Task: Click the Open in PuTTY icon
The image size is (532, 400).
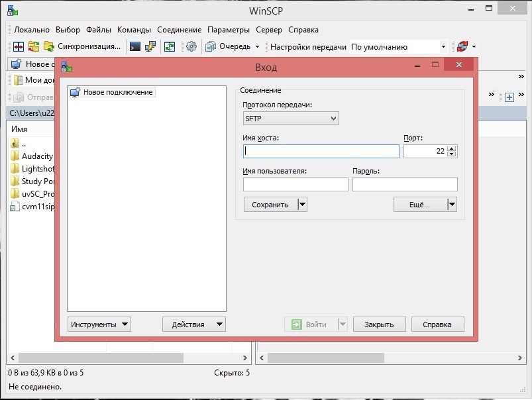Action: pos(150,46)
